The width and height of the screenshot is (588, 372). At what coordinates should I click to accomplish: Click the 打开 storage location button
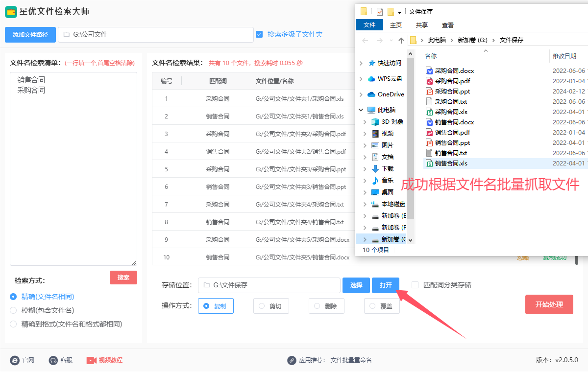click(x=386, y=285)
